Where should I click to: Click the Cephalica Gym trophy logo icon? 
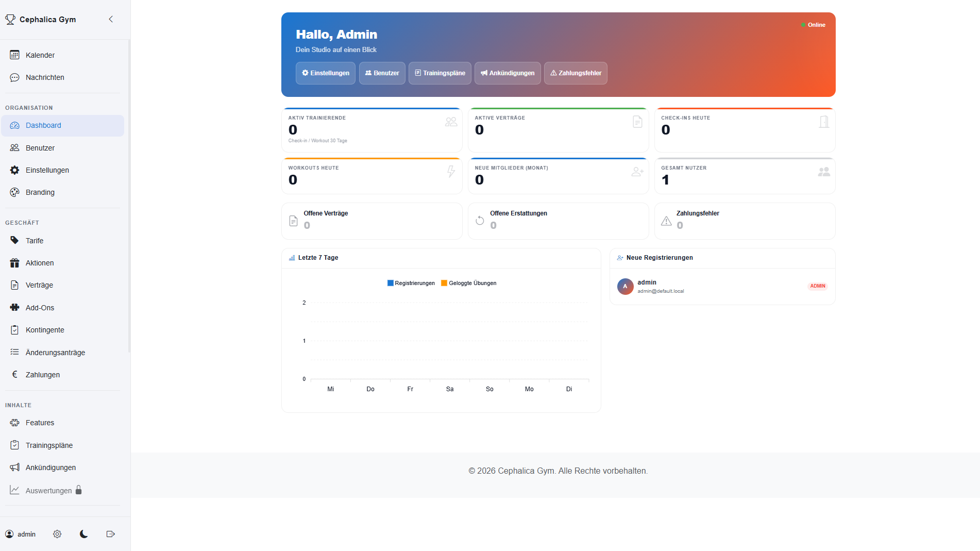pyautogui.click(x=10, y=20)
